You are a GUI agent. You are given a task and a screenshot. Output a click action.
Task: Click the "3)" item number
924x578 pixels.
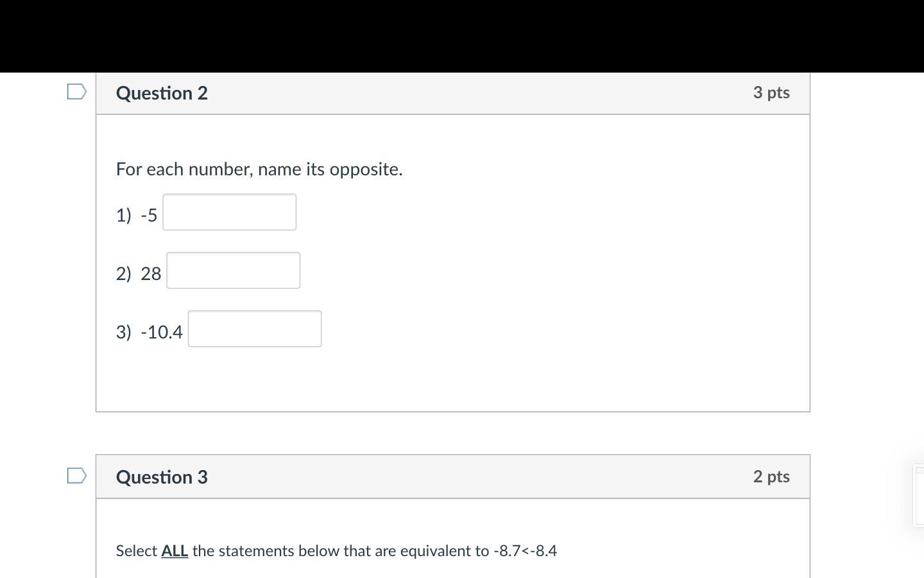coord(123,332)
